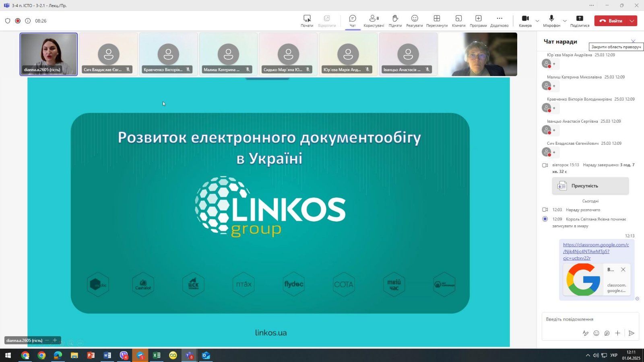644x362 pixels.
Task: Click the Поділитися share screen button
Action: pos(580,21)
